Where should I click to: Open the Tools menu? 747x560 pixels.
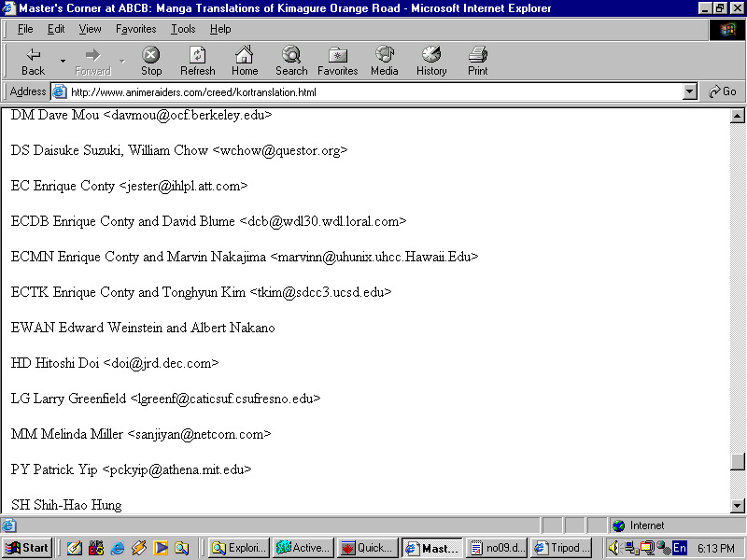tap(183, 29)
